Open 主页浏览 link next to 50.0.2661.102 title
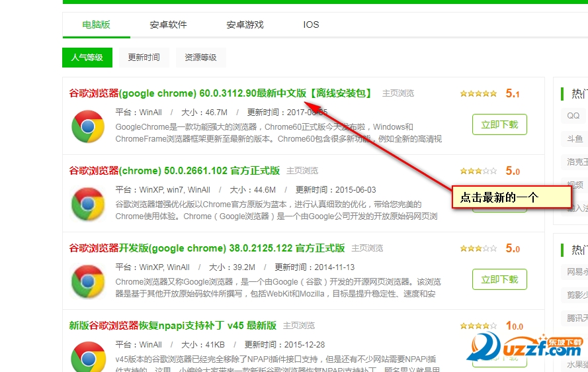The width and height of the screenshot is (588, 372). 302,171
